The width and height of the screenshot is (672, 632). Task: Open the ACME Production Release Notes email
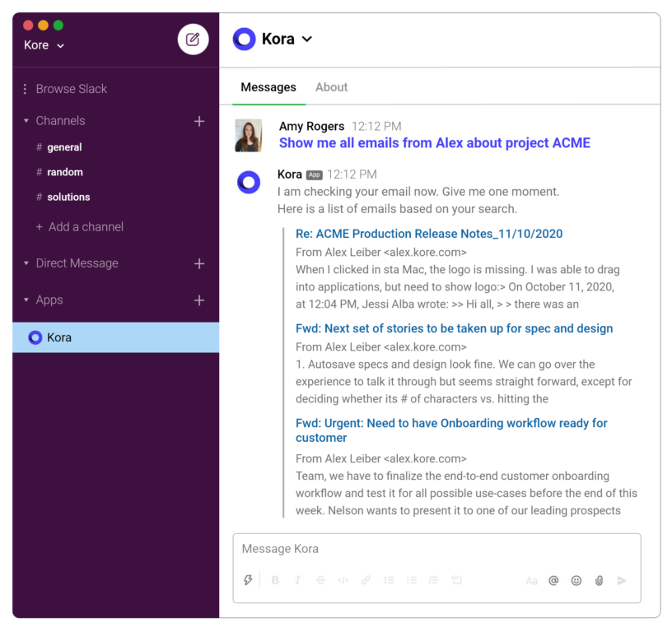[429, 234]
